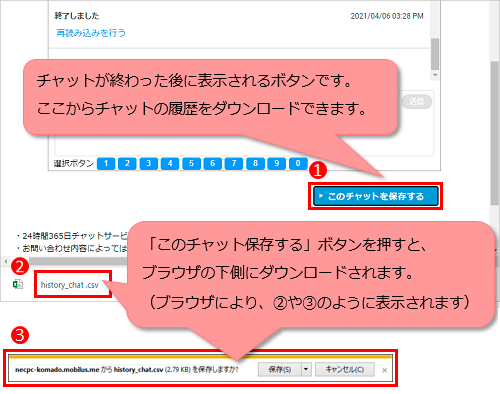500x394 pixels.
Task: Click selection button 5
Action: (x=191, y=163)
